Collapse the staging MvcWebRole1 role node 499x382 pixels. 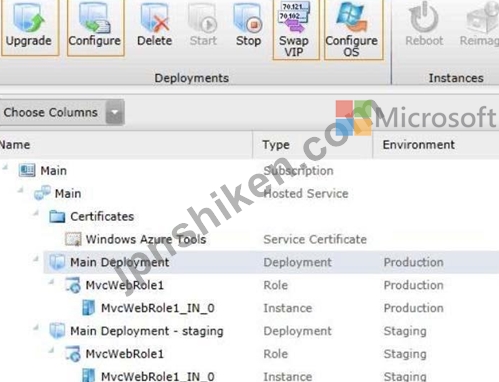tap(52, 351)
